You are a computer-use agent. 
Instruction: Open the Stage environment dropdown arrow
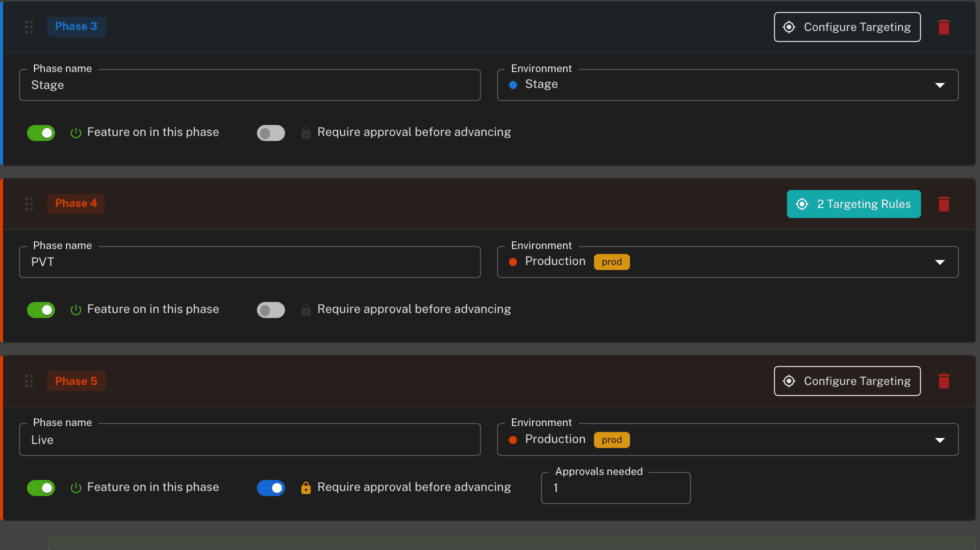click(940, 85)
